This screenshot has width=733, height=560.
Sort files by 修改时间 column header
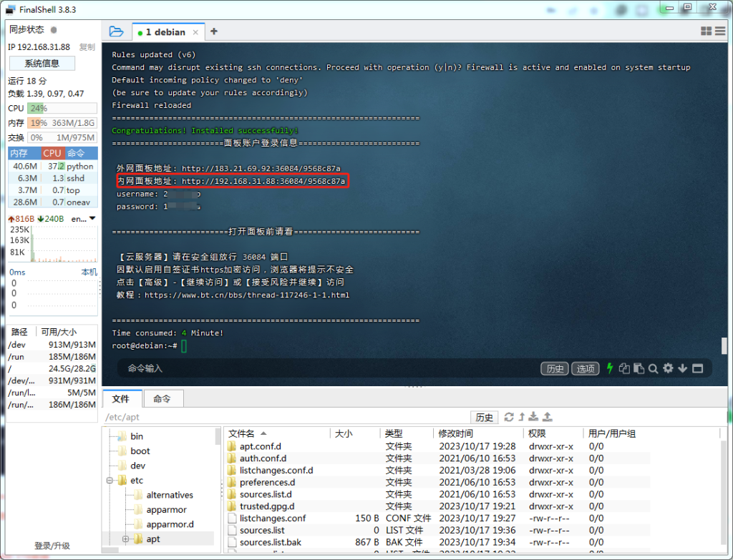(478, 433)
